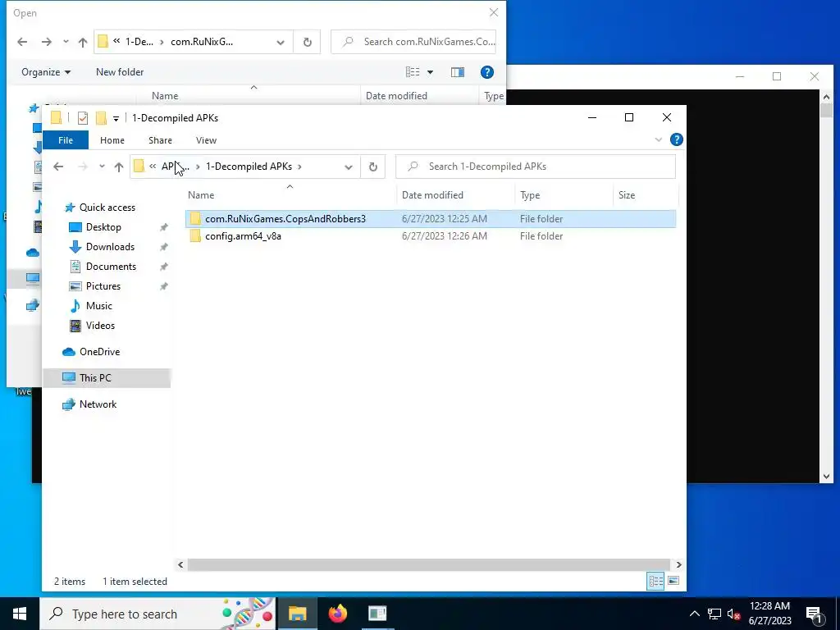The width and height of the screenshot is (840, 630).
Task: Go back in 1-Decompiled APKs window
Action: point(58,167)
